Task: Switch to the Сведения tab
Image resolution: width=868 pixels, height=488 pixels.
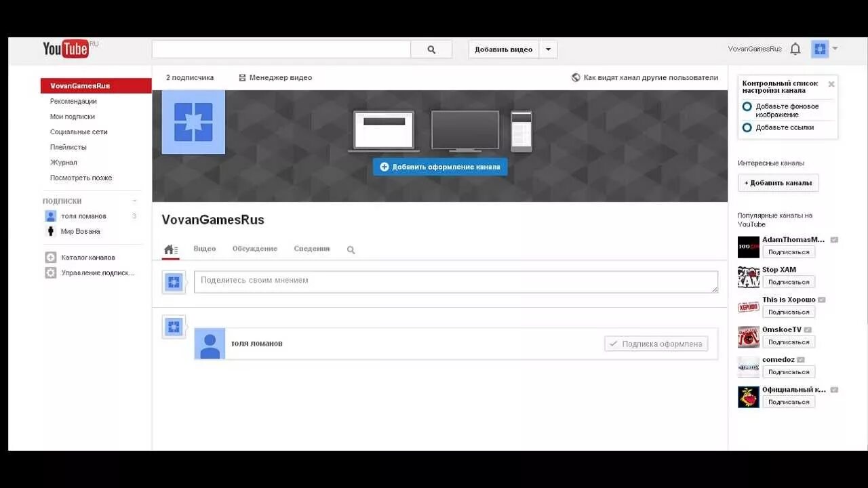Action: (x=312, y=249)
